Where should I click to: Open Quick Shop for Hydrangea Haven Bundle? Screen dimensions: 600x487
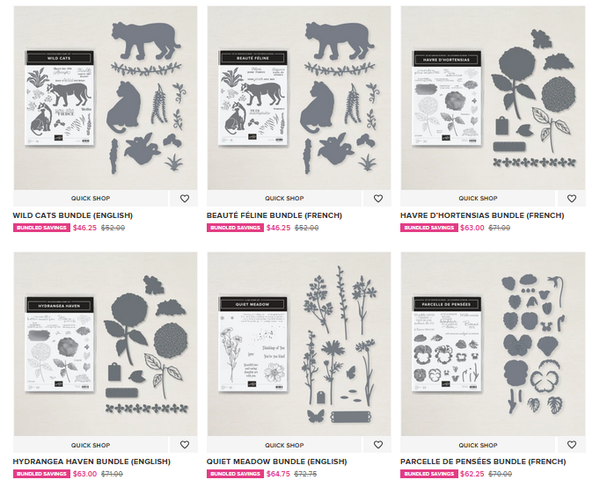pyautogui.click(x=90, y=445)
